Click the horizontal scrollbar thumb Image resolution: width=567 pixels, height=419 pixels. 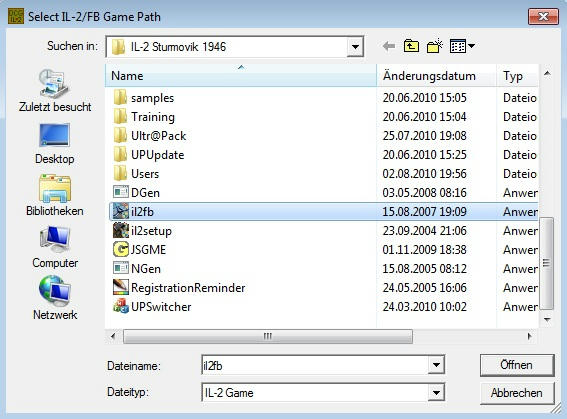[x=268, y=336]
